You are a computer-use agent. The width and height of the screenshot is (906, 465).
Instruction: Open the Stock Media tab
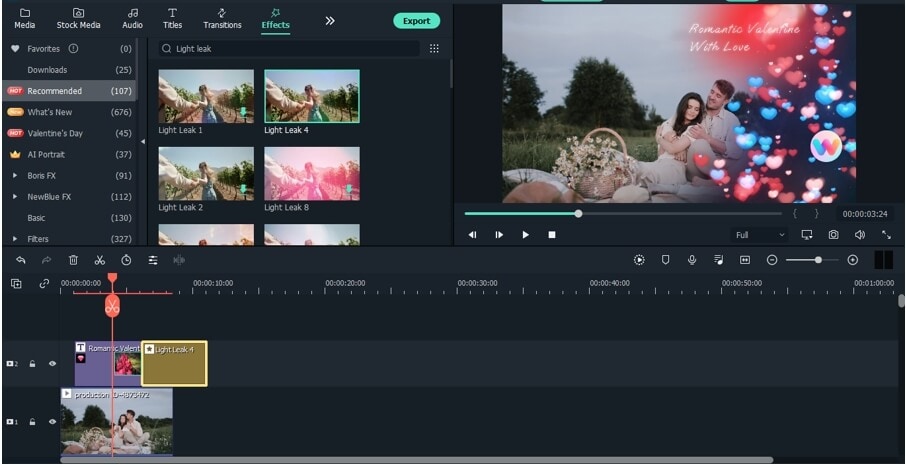tap(78, 18)
